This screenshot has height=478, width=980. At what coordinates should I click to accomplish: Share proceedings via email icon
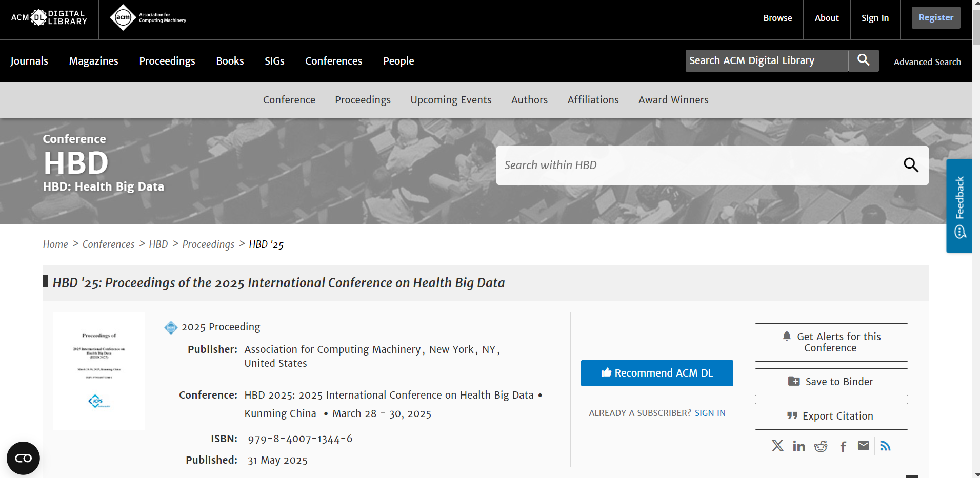pos(864,446)
